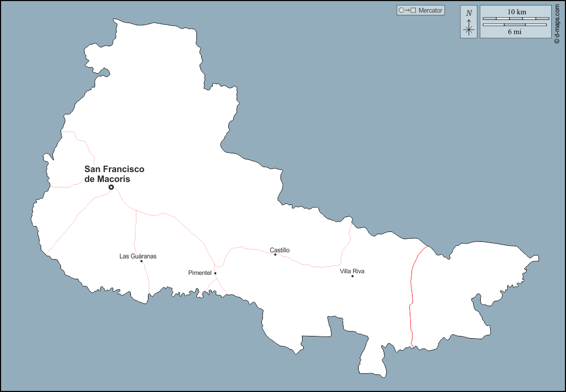The image size is (566, 392).
Task: Select the Pimentel town dot marker
Action: coord(215,273)
